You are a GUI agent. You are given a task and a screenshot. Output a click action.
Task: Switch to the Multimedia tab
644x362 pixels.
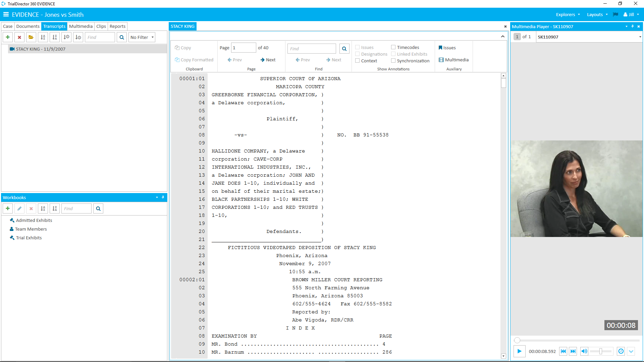(81, 26)
